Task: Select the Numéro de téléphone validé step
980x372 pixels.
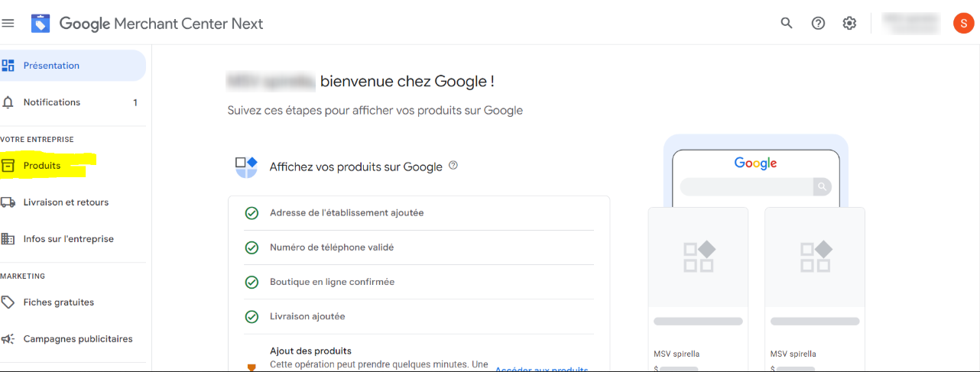Action: click(x=419, y=247)
